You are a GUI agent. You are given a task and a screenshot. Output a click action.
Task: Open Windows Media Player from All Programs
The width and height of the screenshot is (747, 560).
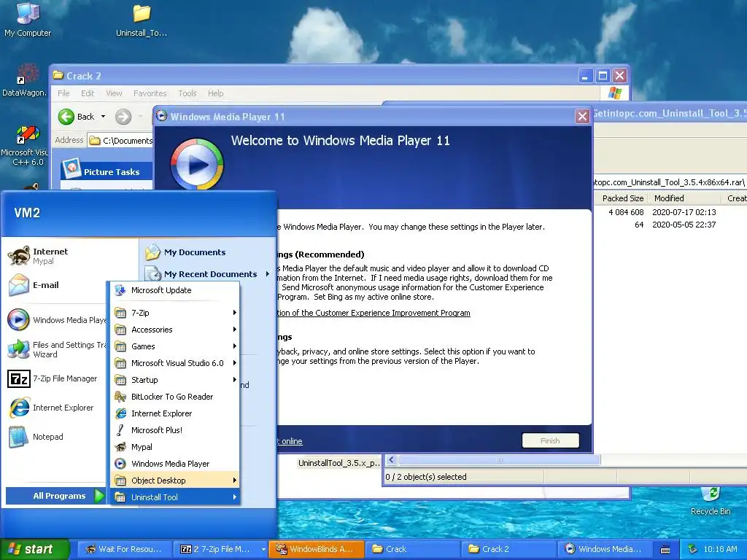[175, 463]
